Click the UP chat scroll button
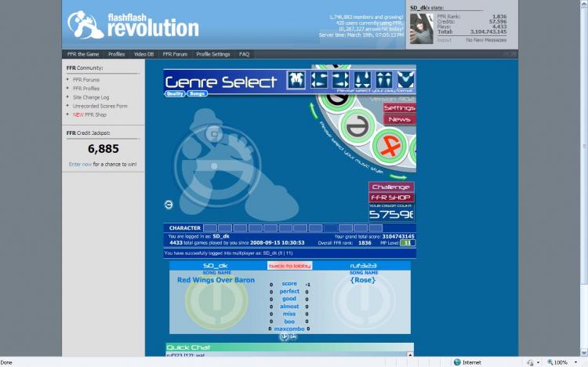The width and height of the screenshot is (588, 367). (285, 337)
